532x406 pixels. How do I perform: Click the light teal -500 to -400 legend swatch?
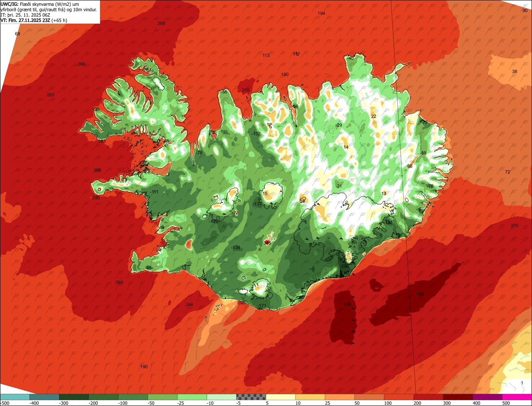click(x=15, y=397)
